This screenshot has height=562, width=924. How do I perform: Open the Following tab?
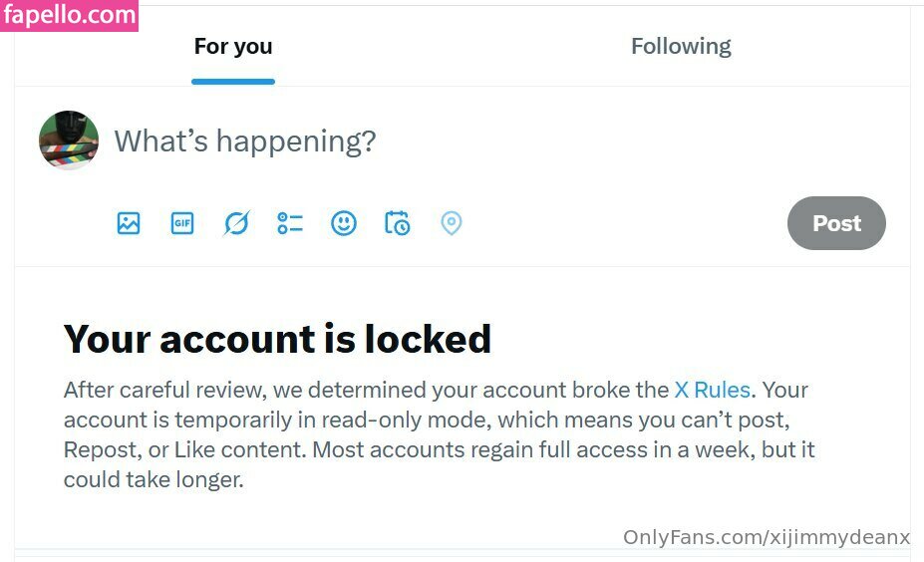point(681,47)
